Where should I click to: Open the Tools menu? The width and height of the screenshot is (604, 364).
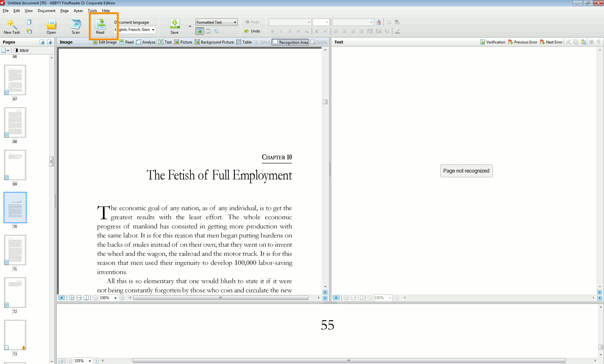coord(92,11)
